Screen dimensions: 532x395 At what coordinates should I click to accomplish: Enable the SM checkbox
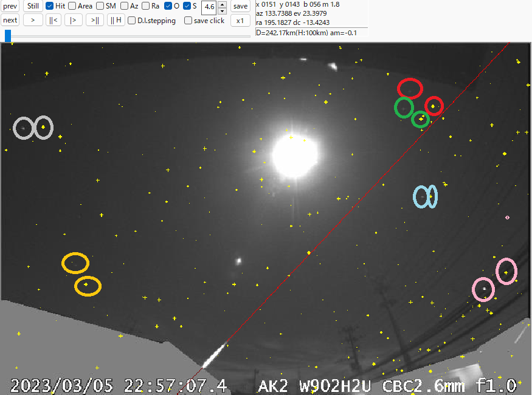click(100, 6)
